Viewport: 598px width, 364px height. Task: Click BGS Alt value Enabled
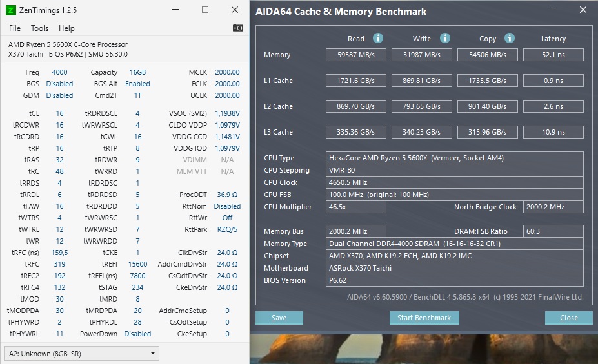[137, 84]
